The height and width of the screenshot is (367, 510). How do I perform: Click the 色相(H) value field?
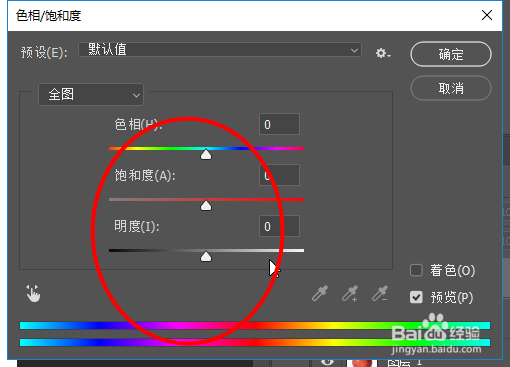(279, 124)
